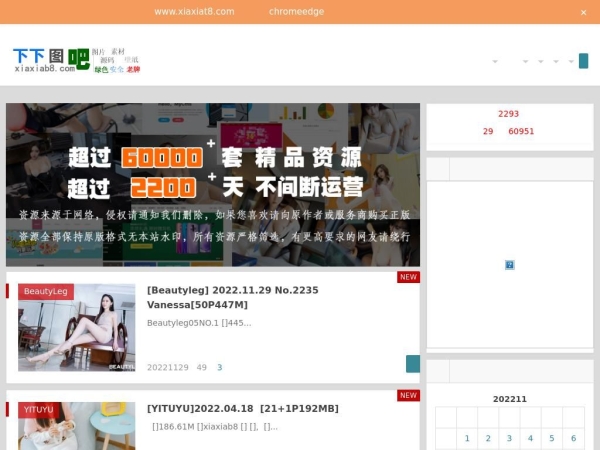Click the broken image icon in sidebar
This screenshot has width=600, height=450.
point(509,265)
